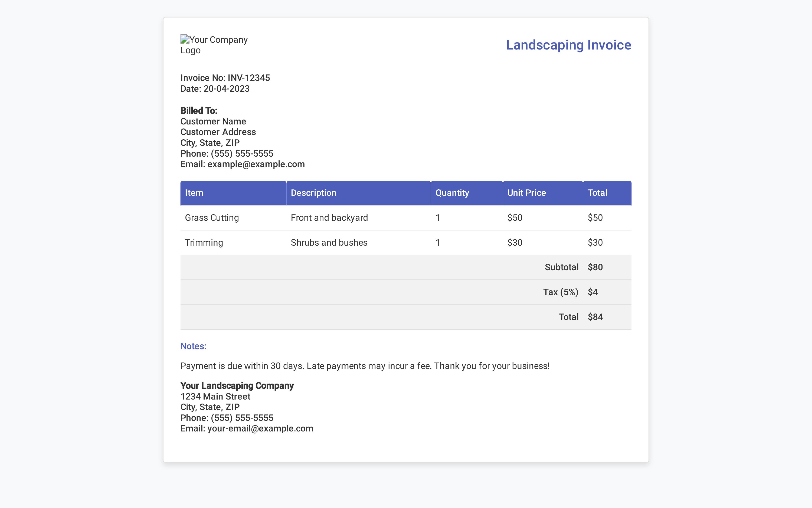Viewport: 812px width, 508px height.
Task: Select the Date: 20-04-2023 line
Action: pos(215,89)
